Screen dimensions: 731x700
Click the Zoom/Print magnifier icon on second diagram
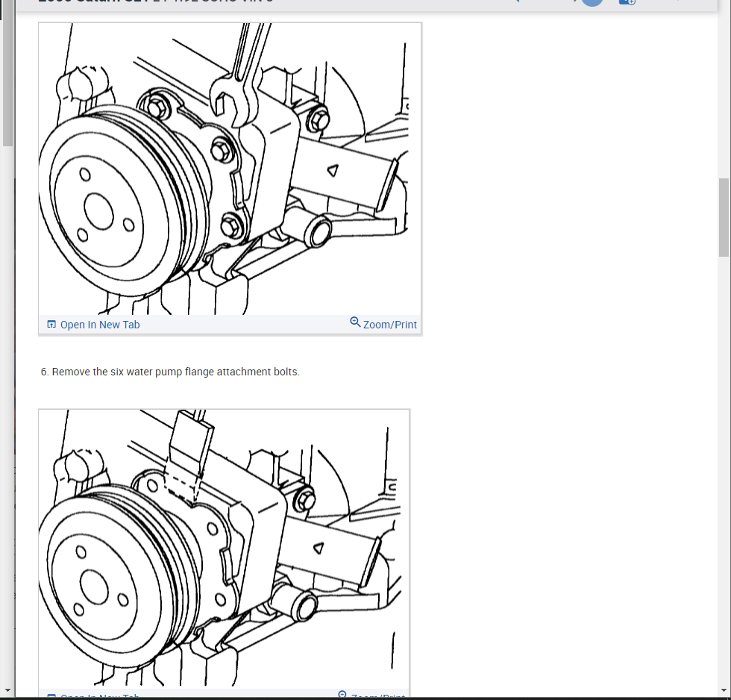(343, 695)
